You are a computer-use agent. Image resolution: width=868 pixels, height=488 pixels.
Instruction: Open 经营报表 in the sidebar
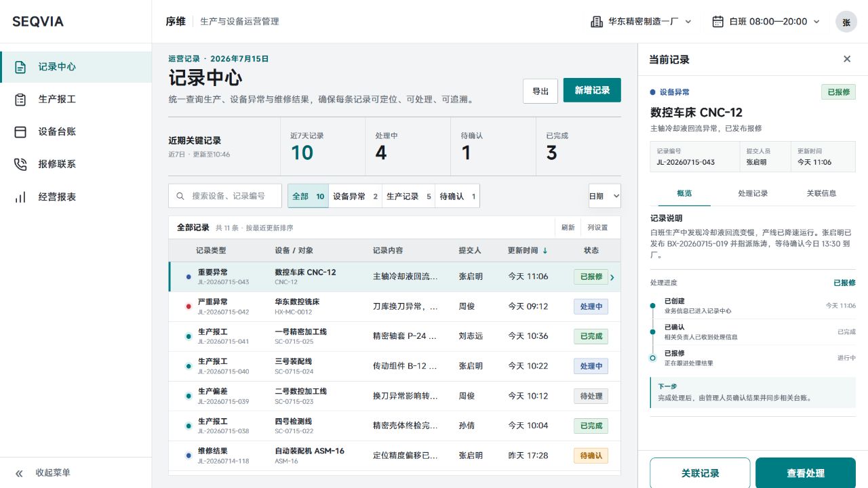tap(76, 197)
